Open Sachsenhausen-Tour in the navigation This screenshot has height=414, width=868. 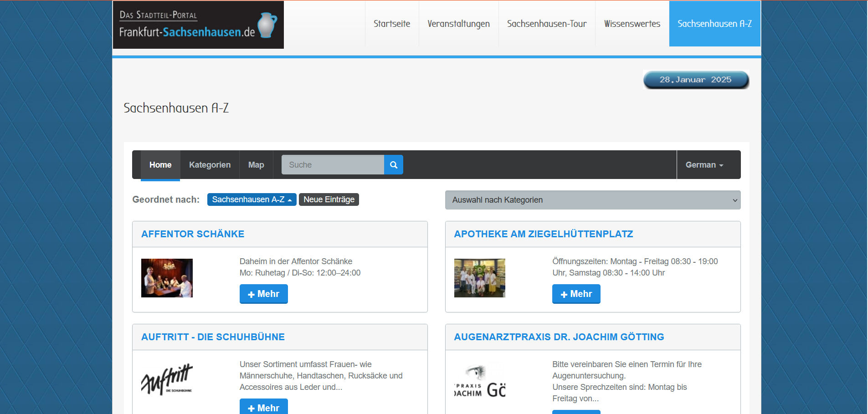[x=547, y=24]
